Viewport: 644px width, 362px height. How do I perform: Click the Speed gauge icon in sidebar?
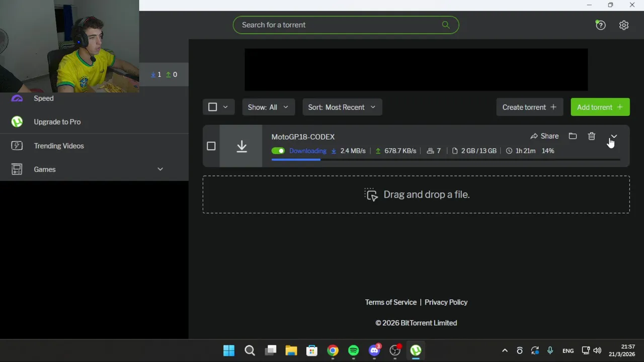(17, 99)
